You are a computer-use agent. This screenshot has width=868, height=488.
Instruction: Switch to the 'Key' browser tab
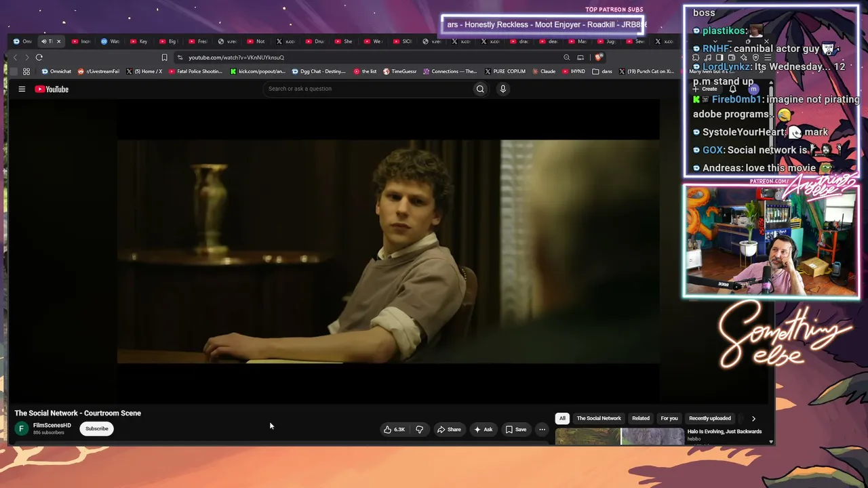[139, 41]
